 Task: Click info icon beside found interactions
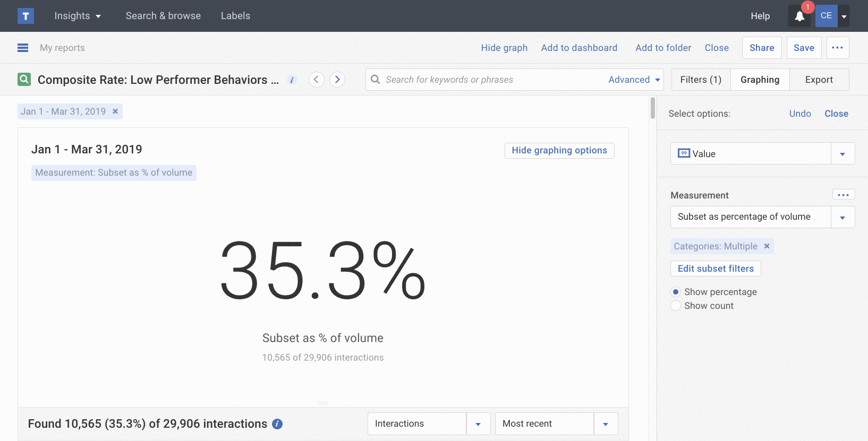coord(277,424)
